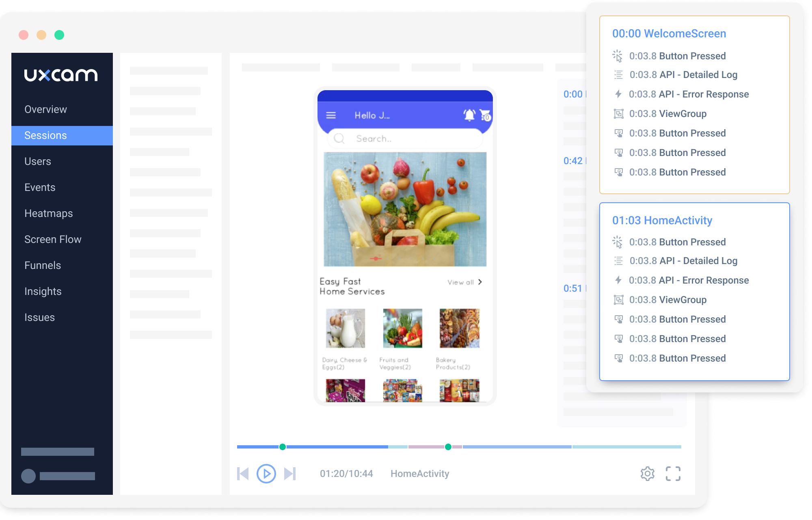Image resolution: width=812 pixels, height=520 pixels.
Task: Click second green marker on progress bar
Action: coord(448,447)
